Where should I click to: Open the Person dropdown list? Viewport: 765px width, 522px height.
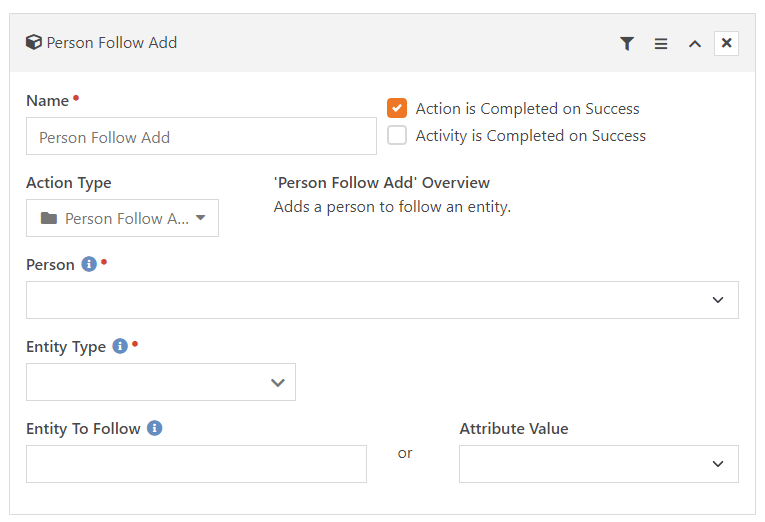click(382, 300)
